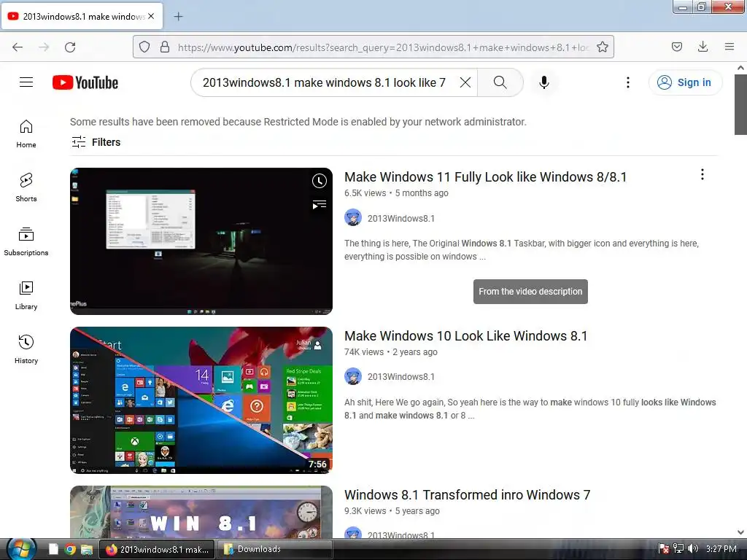Open 2013Windows8.1 avatar under Windows 11 video
The height and width of the screenshot is (560, 747).
(353, 217)
